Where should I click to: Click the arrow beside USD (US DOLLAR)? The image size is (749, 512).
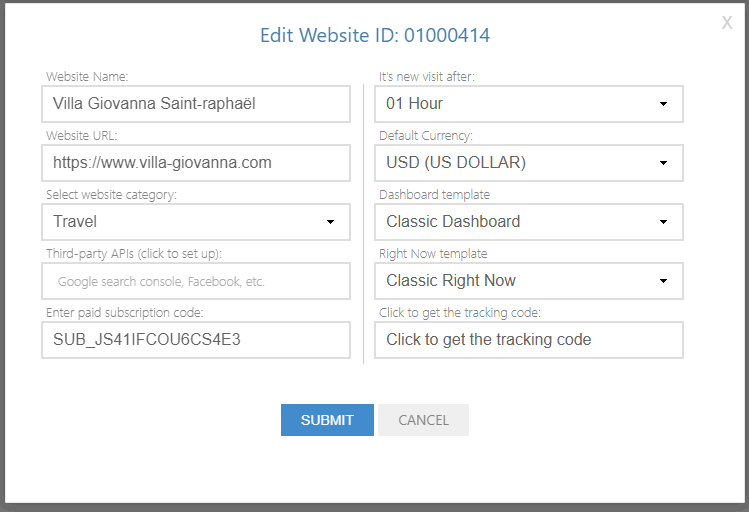[663, 163]
